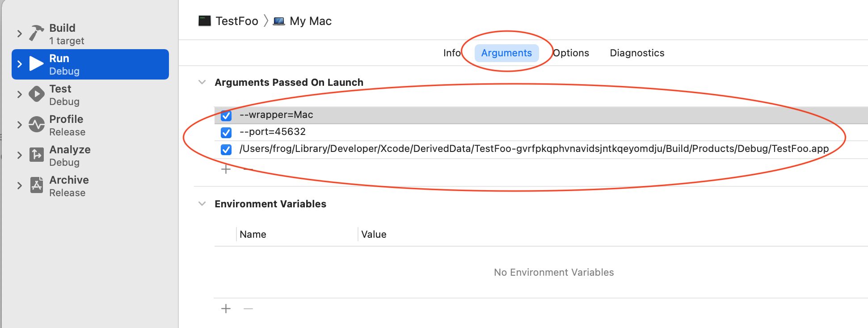Screen dimensions: 868x328
Task: Toggle the TestFoo.app path argument checkbox
Action: point(226,150)
